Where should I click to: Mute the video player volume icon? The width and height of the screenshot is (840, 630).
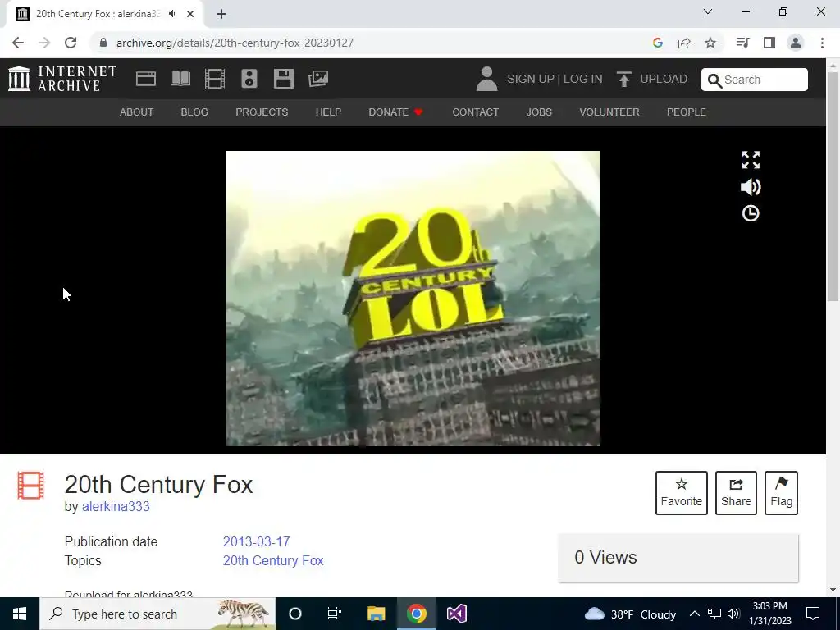click(x=751, y=187)
